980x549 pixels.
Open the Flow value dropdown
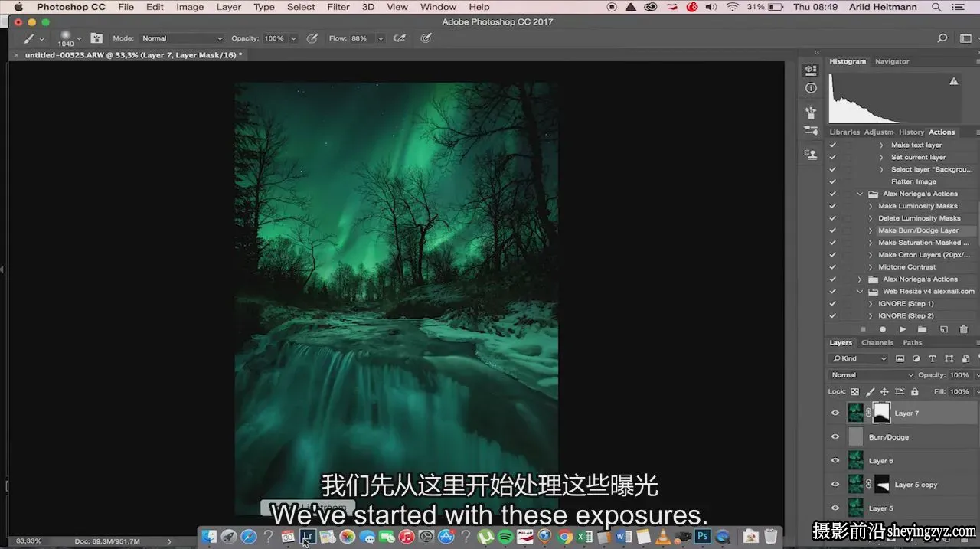381,38
